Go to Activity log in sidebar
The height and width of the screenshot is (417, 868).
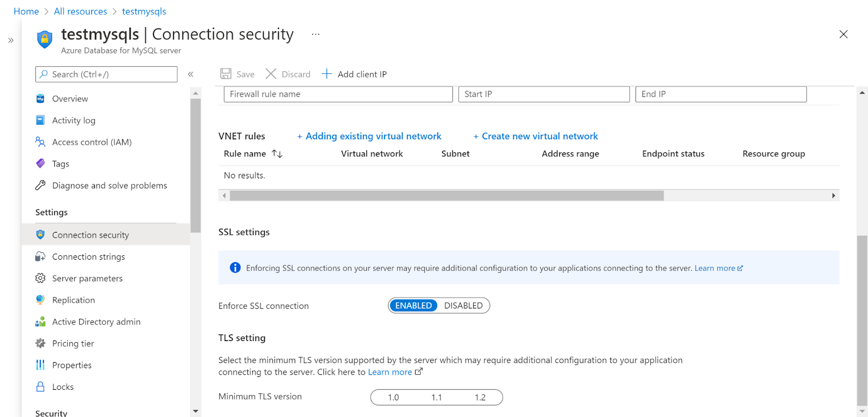pyautogui.click(x=74, y=120)
